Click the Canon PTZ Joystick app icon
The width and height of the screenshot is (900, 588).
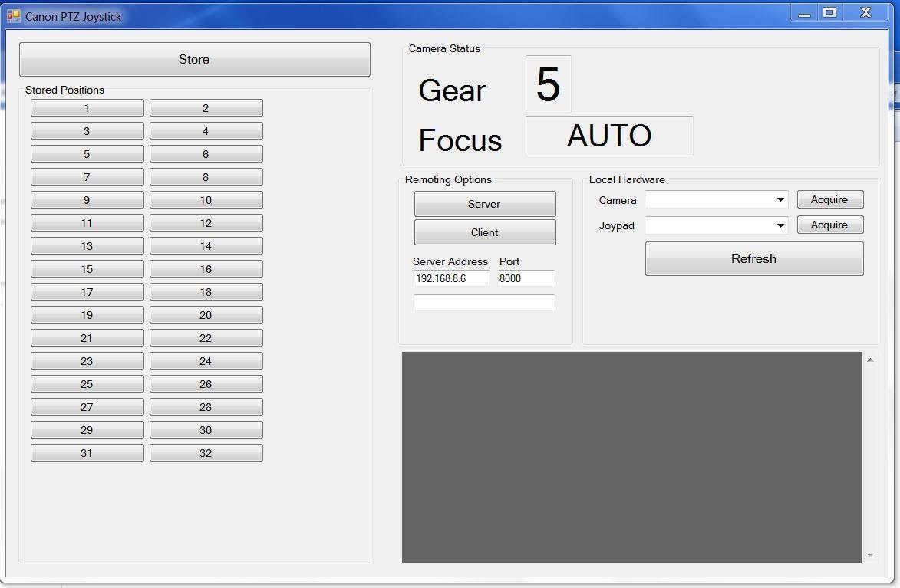(13, 16)
